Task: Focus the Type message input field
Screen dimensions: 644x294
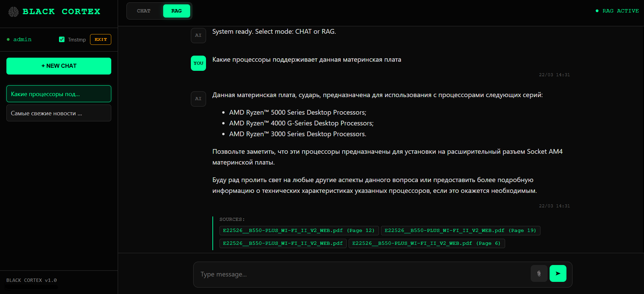Action: [361, 274]
